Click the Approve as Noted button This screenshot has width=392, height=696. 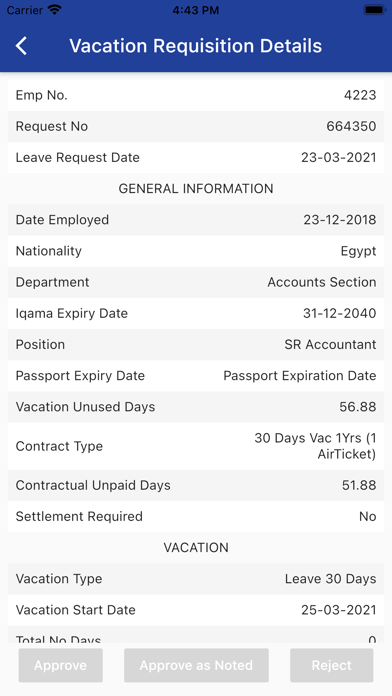click(x=196, y=665)
